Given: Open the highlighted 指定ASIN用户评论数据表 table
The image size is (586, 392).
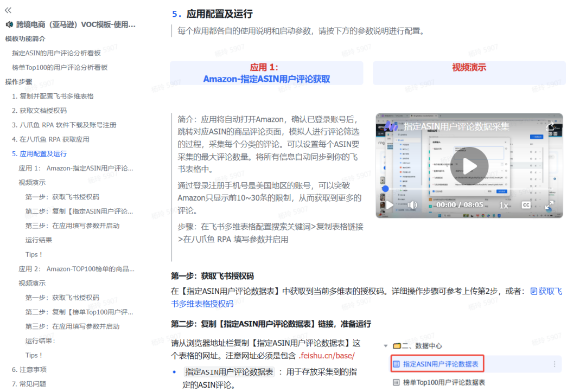Looking at the screenshot, I should coord(440,364).
